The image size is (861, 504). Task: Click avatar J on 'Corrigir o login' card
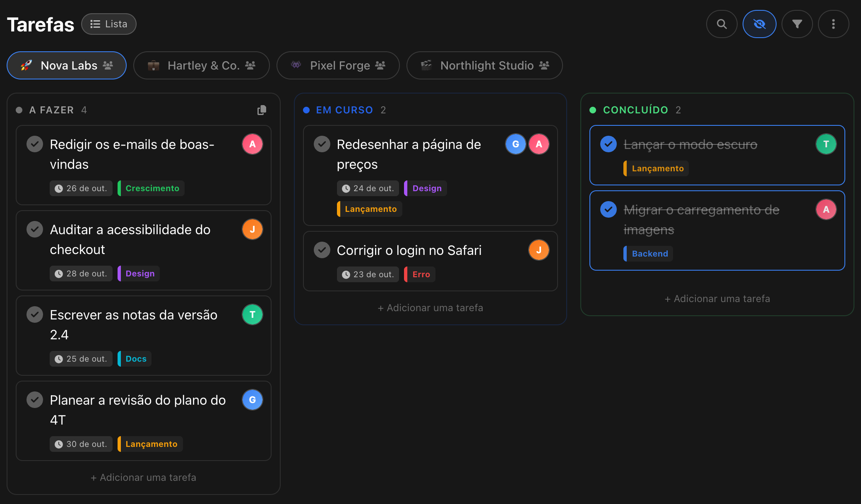[x=539, y=250]
